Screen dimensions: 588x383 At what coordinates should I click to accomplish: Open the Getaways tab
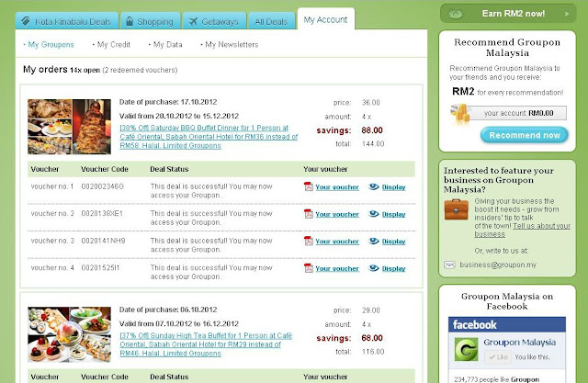tap(214, 21)
